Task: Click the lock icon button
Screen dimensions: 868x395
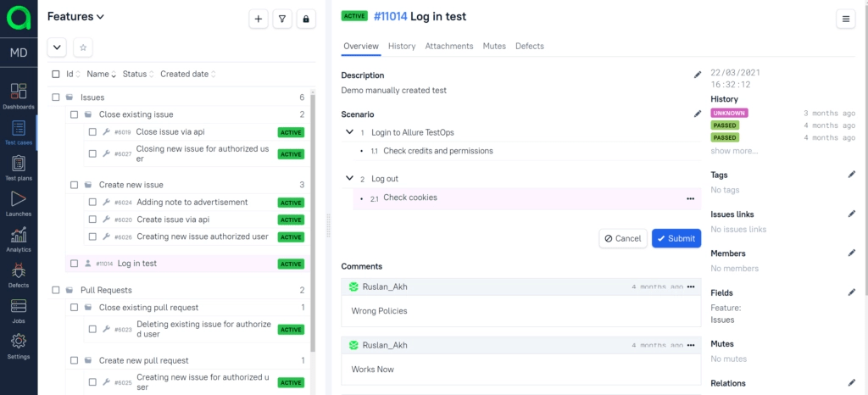Action: click(305, 18)
